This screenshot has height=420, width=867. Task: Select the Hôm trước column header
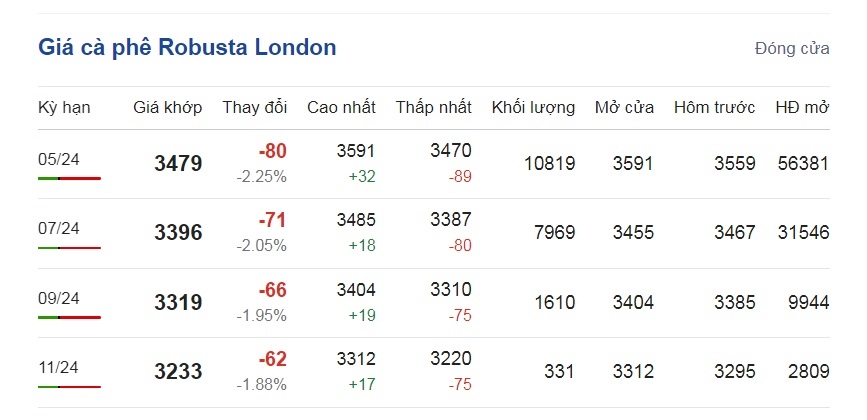714,108
